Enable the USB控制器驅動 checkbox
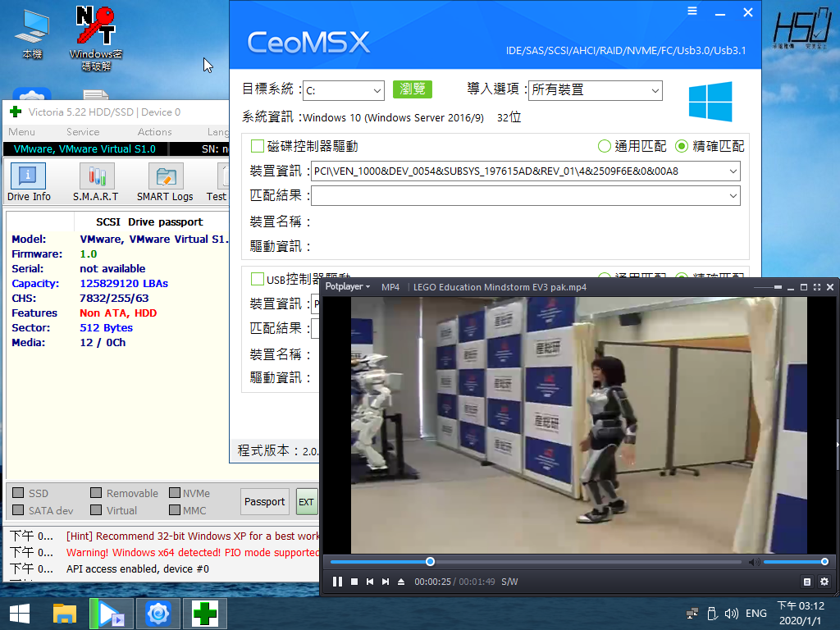840x630 pixels. pyautogui.click(x=257, y=279)
